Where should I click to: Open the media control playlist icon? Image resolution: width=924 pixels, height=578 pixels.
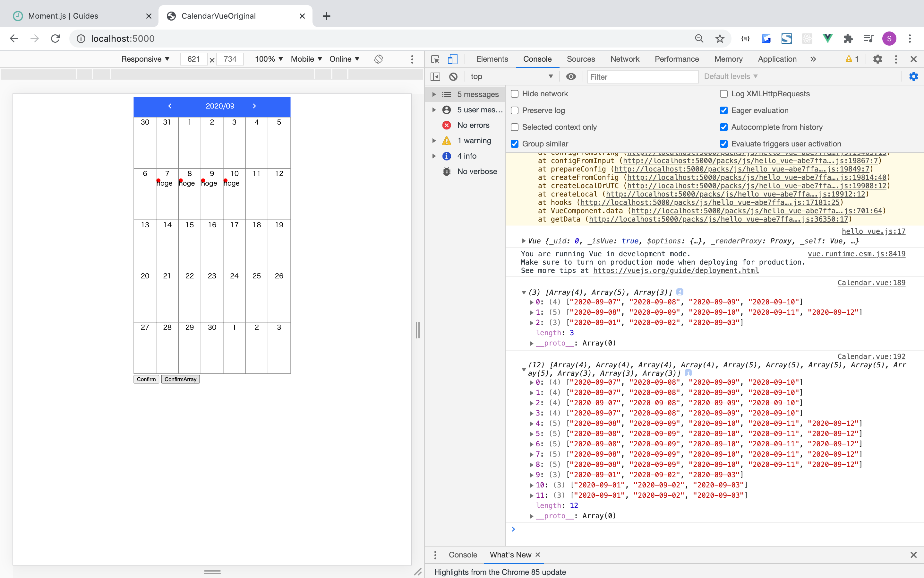coord(868,39)
